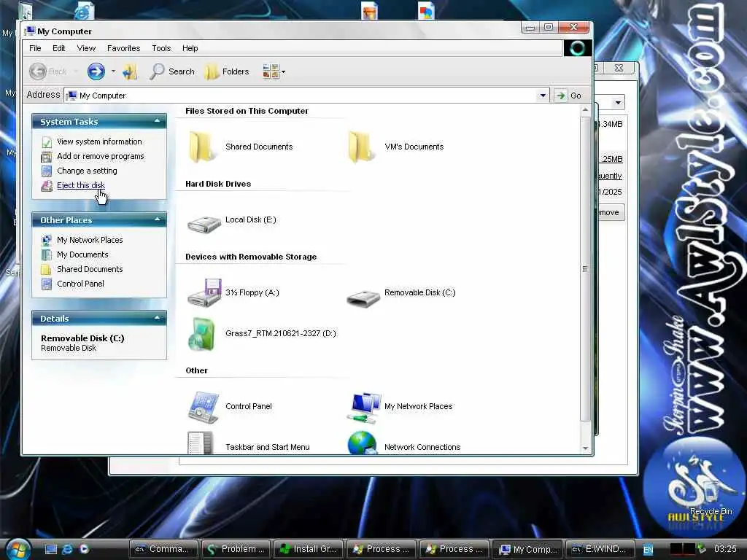Open the Network Connections globe icon
Screen dimensions: 747x560
pos(362,443)
